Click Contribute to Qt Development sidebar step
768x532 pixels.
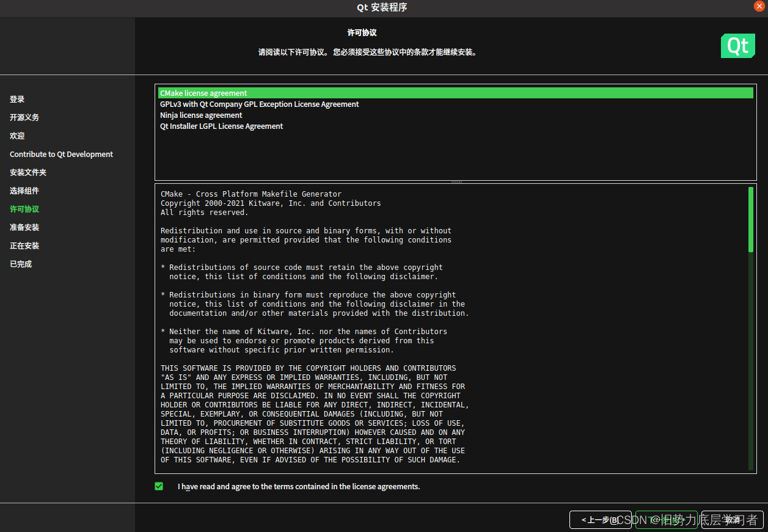click(x=61, y=154)
